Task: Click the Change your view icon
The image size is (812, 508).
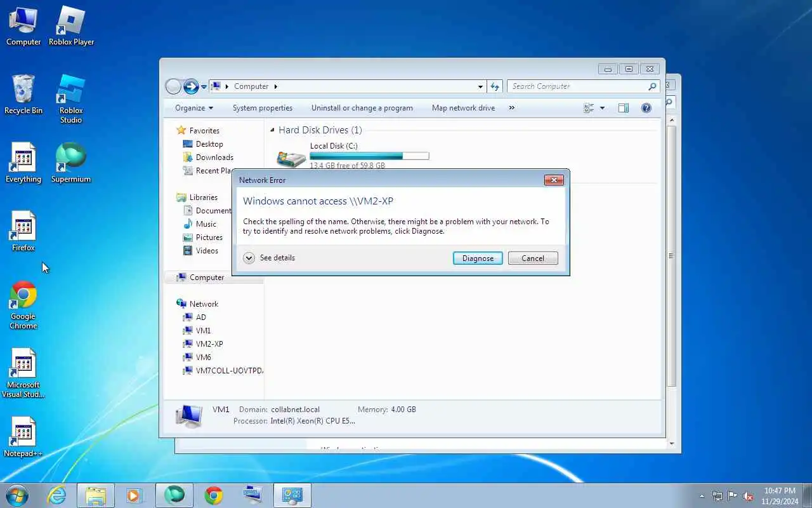Action: (589, 108)
